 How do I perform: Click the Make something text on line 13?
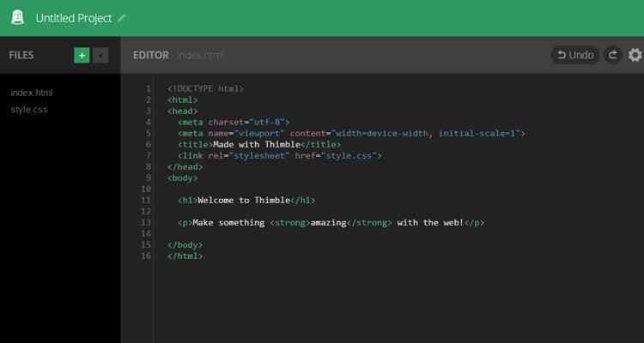click(x=228, y=223)
